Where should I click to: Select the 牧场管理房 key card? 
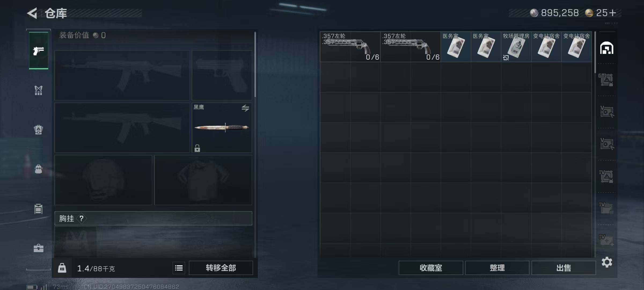coord(516,47)
